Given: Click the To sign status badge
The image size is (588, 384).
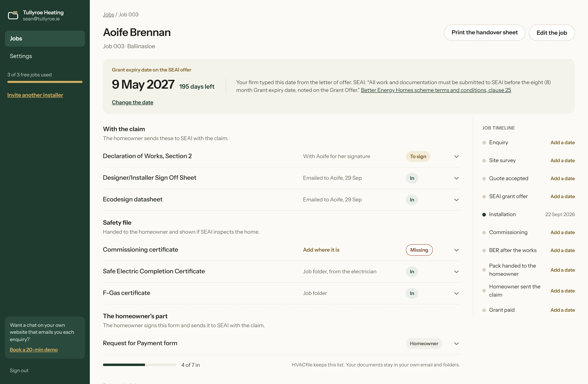Looking at the screenshot, I should click(x=418, y=156).
